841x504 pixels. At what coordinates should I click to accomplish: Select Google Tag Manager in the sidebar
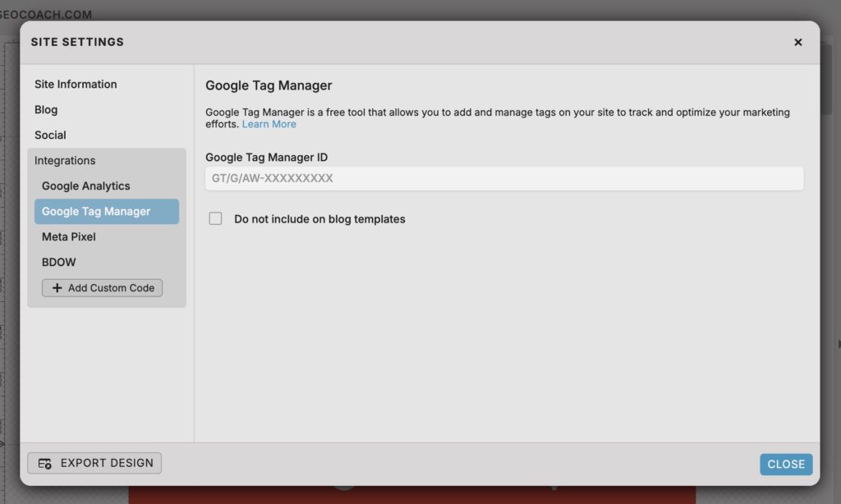(107, 211)
